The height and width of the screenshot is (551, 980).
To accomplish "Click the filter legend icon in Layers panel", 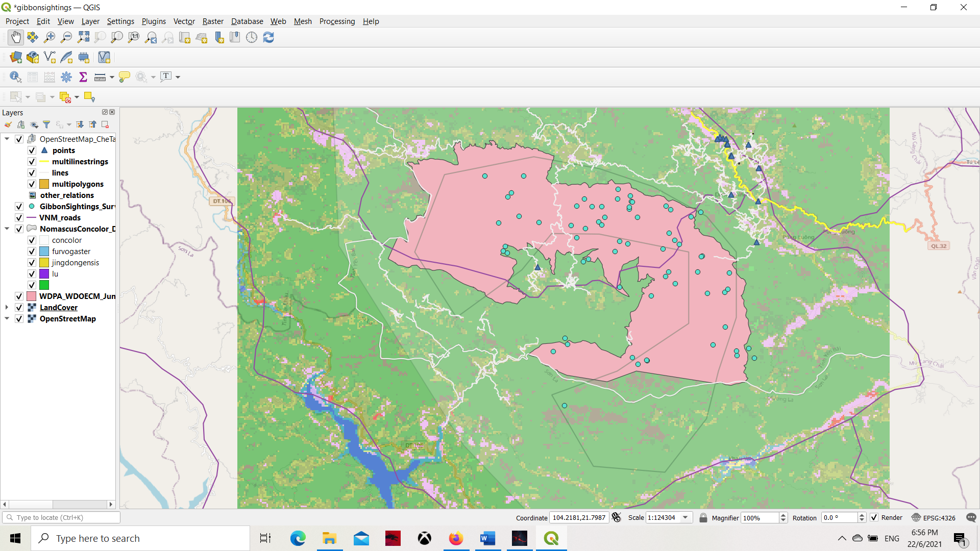I will point(46,124).
